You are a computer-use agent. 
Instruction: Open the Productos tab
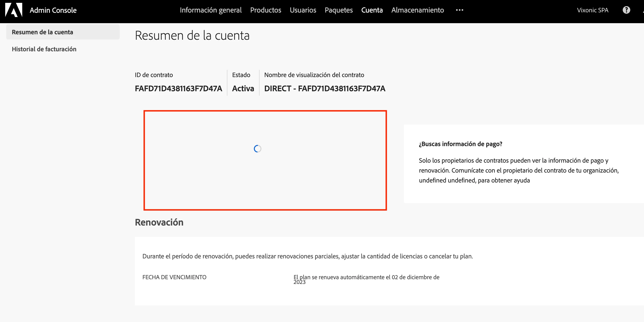click(x=265, y=10)
